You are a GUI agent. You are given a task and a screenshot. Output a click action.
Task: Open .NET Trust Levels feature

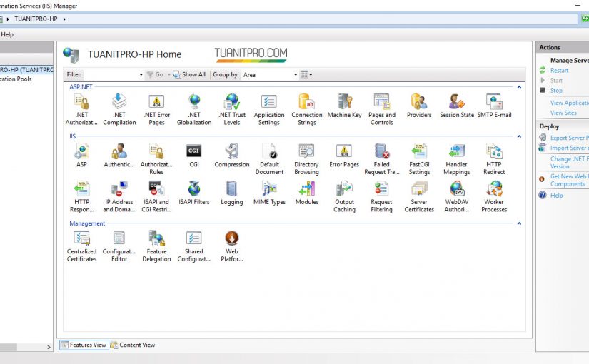coord(232,109)
